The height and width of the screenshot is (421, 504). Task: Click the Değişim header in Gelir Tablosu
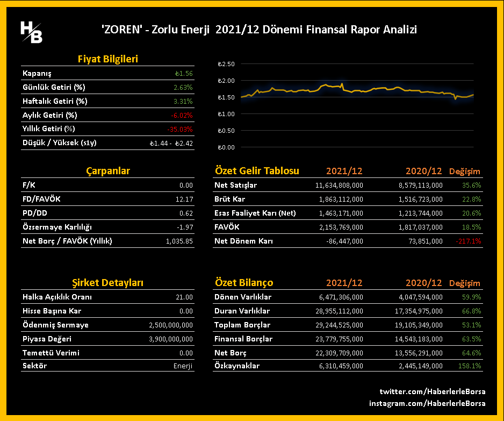point(464,172)
